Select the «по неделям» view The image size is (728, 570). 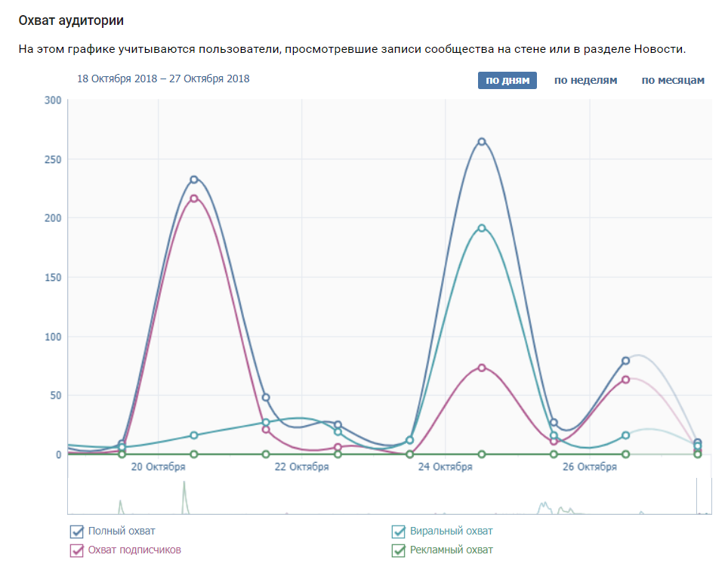[585, 81]
